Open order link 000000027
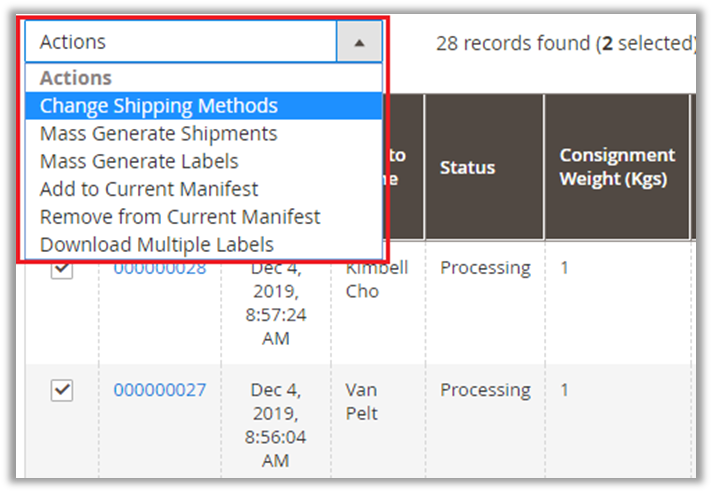Viewport: 713px width, 492px height. (160, 390)
